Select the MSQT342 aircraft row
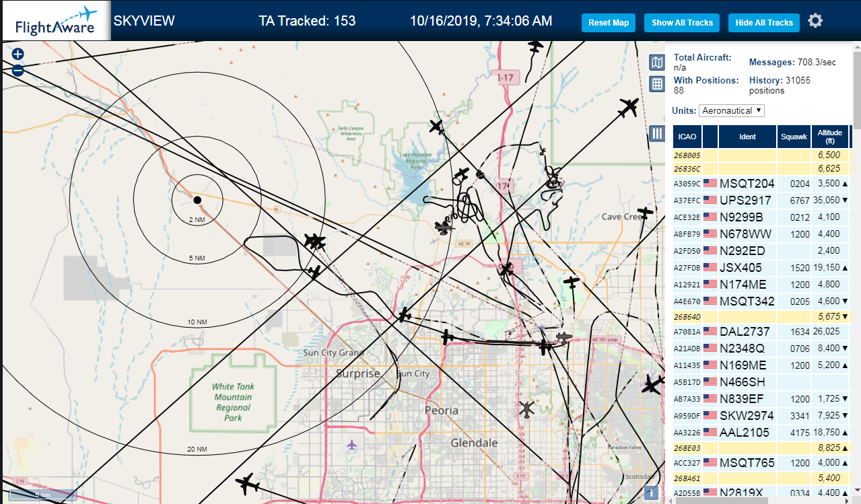 [x=761, y=301]
